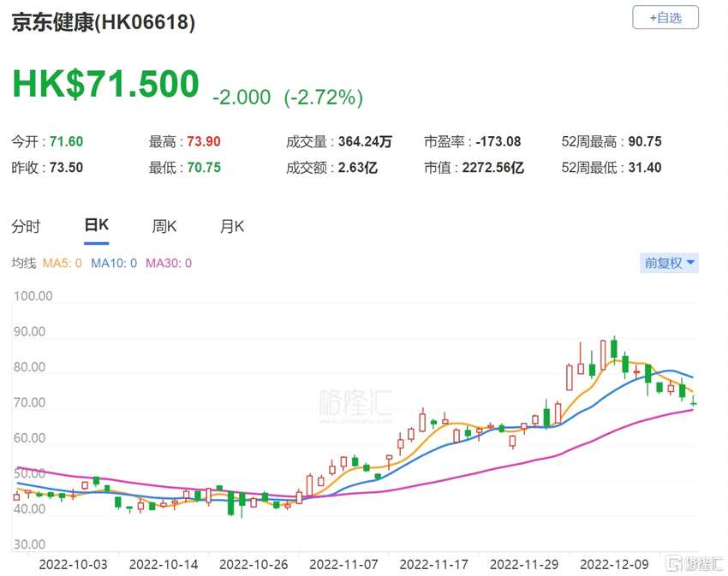Open the 月K monthly chart tab
The height and width of the screenshot is (576, 728).
232,227
